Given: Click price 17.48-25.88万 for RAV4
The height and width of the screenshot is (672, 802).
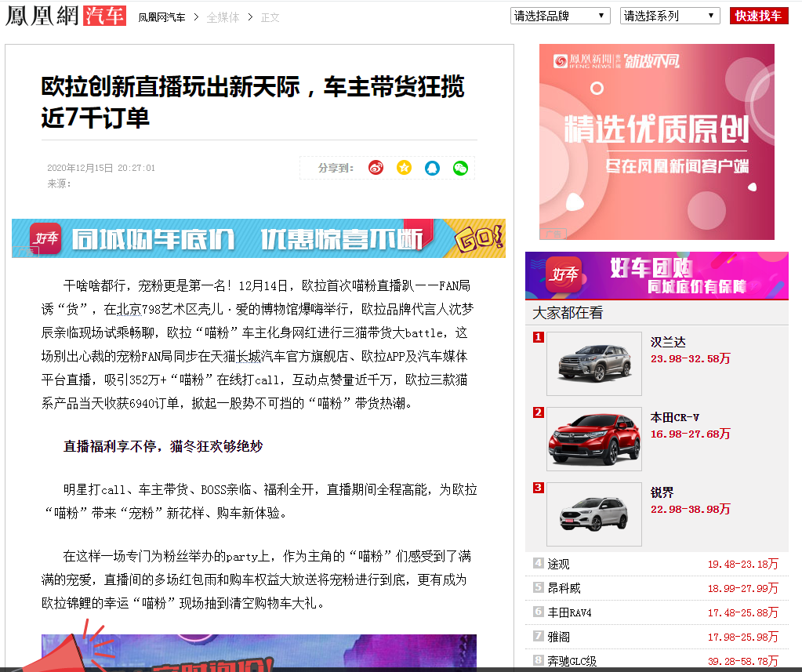Looking at the screenshot, I should tap(743, 612).
